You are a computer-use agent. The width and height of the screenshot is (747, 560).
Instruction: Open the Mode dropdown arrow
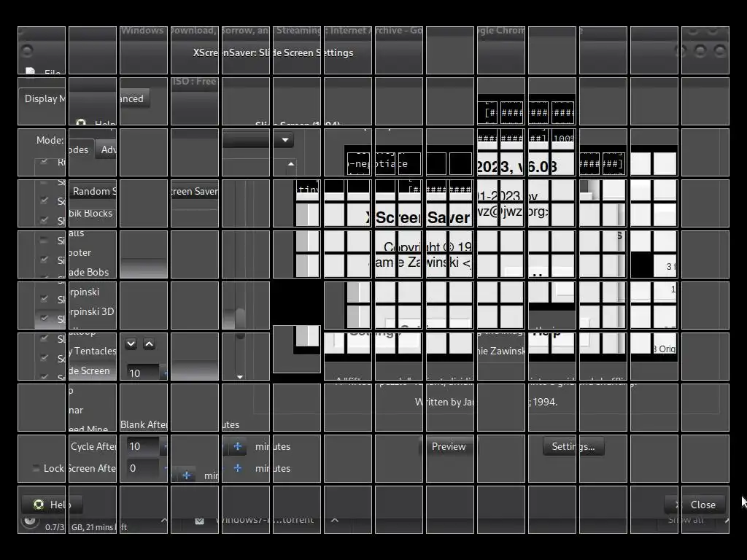point(285,140)
